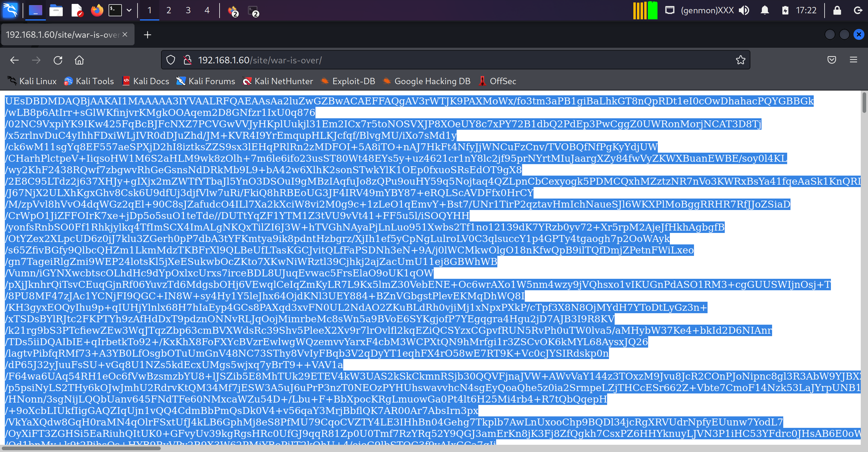868x452 pixels.
Task: Launch Firefox from the top panel
Action: 97,11
